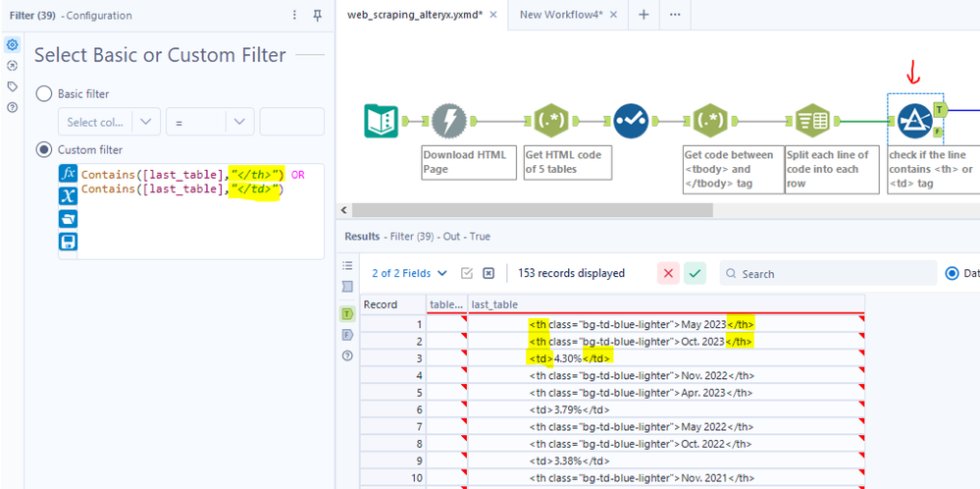View False output anchor results
Image resolution: width=980 pixels, height=489 pixels.
click(347, 335)
